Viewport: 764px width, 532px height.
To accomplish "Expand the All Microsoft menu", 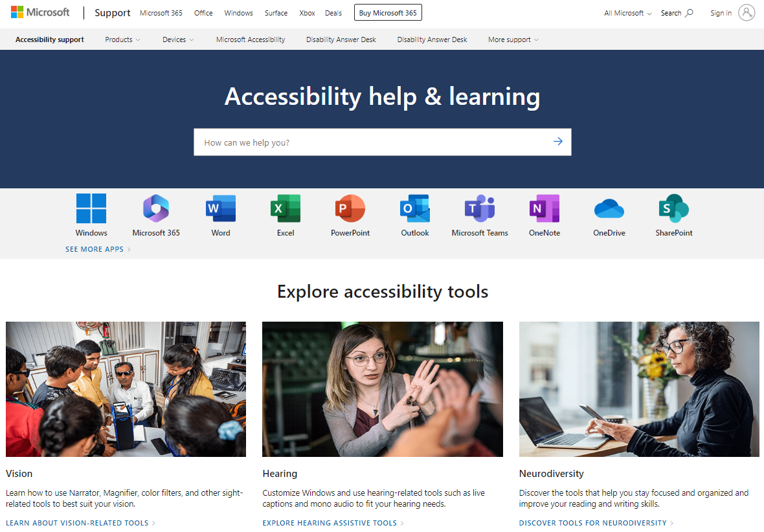I will point(627,13).
